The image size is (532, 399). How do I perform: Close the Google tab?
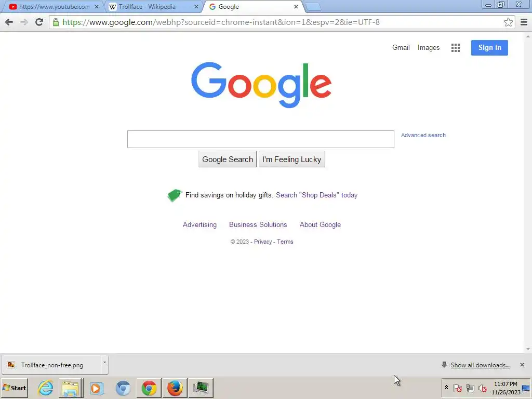tap(296, 7)
